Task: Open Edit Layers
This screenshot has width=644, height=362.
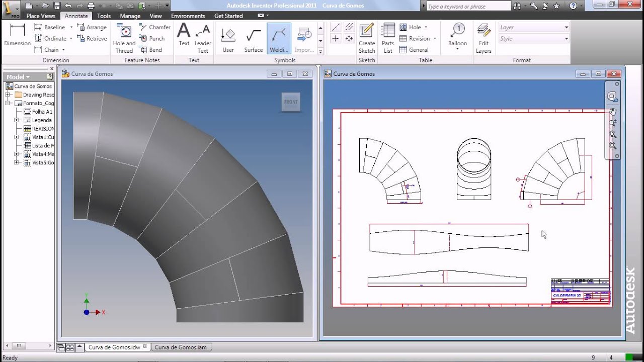Action: click(484, 38)
